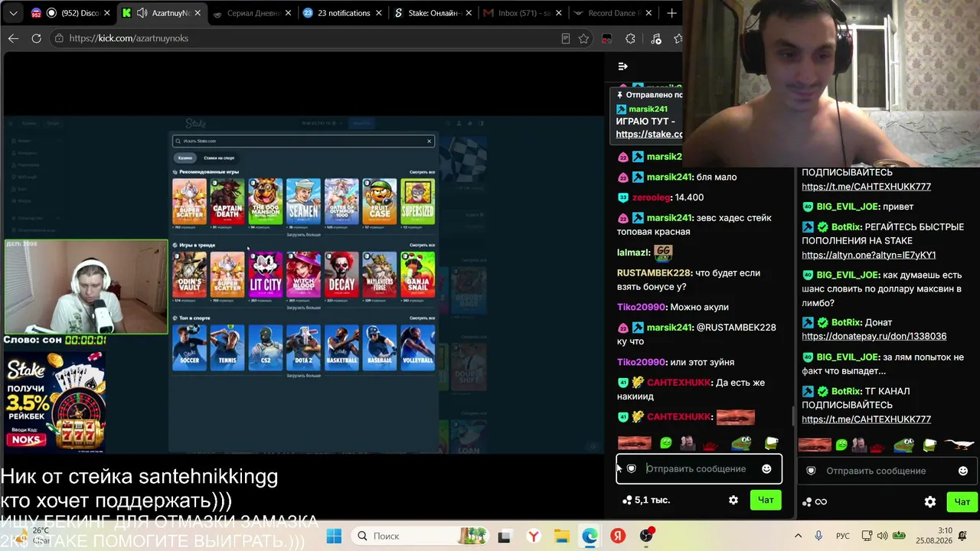
Task: Open Смотреть все for Игры в тренде
Action: (x=422, y=245)
